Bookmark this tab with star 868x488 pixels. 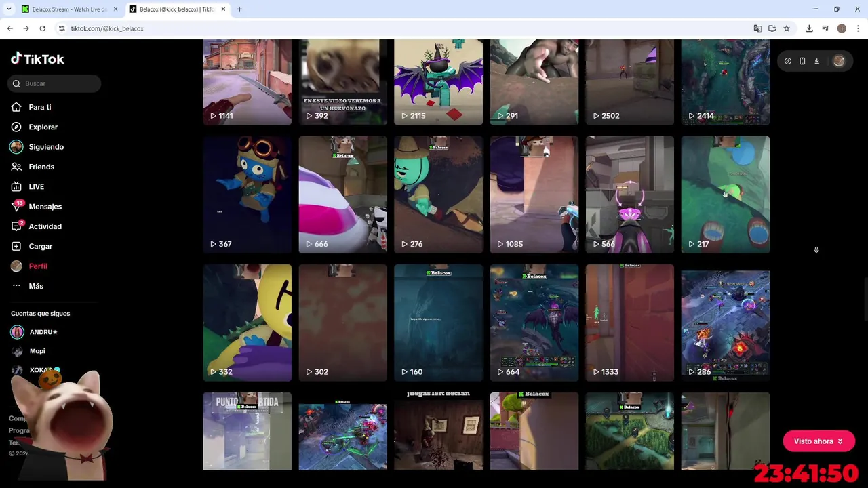tap(787, 28)
